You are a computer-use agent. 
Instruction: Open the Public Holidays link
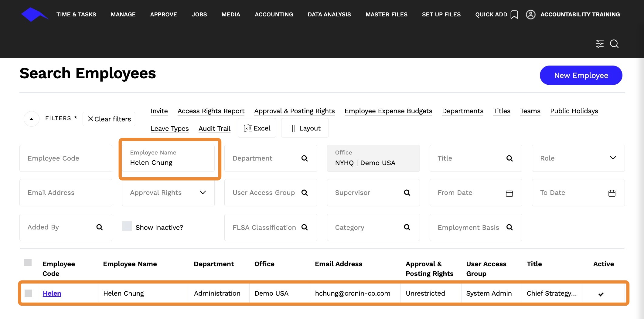pyautogui.click(x=574, y=111)
